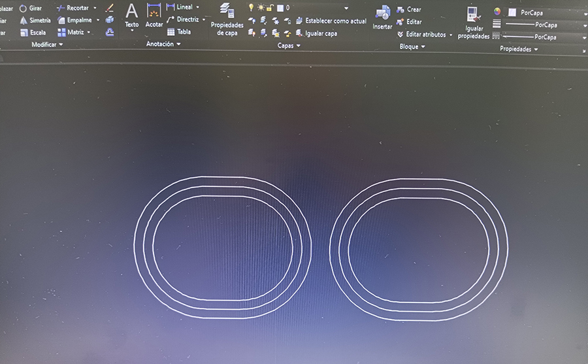
Task: Select the Girar rotate tool
Action: (30, 8)
